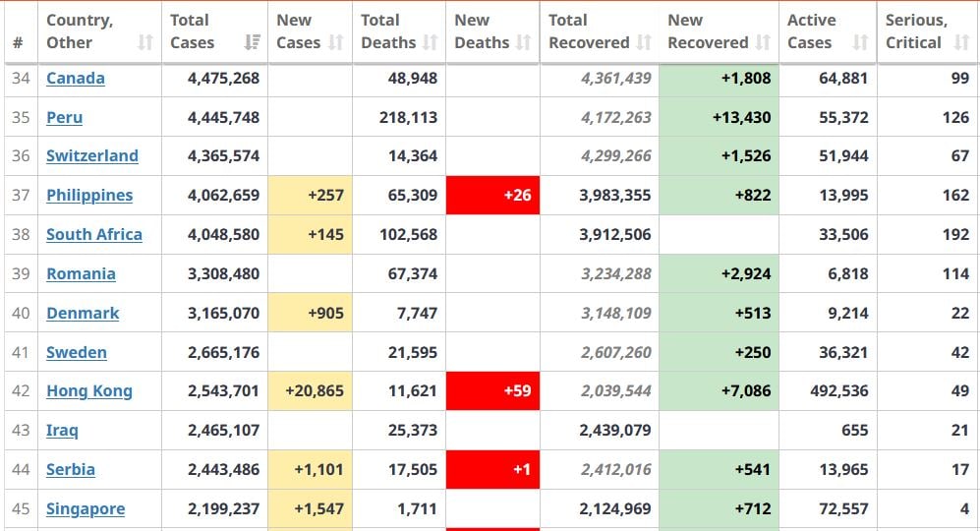Open the South Africa country link
This screenshot has height=531, width=980.
[94, 235]
